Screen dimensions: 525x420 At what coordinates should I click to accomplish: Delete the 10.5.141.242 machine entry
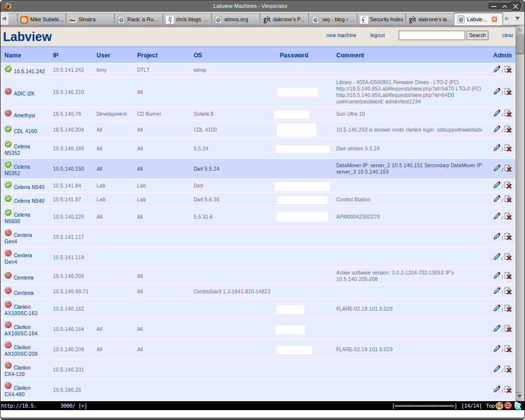tap(508, 69)
